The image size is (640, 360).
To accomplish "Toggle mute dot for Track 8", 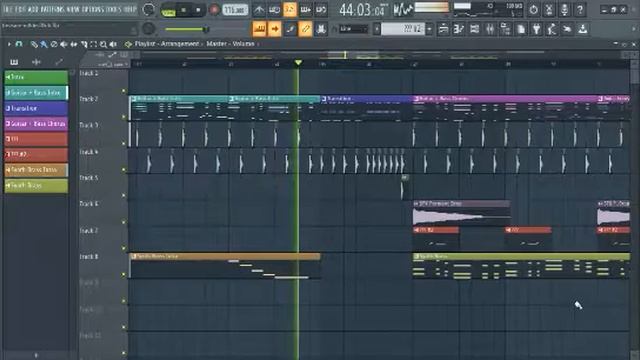I will coord(124,274).
